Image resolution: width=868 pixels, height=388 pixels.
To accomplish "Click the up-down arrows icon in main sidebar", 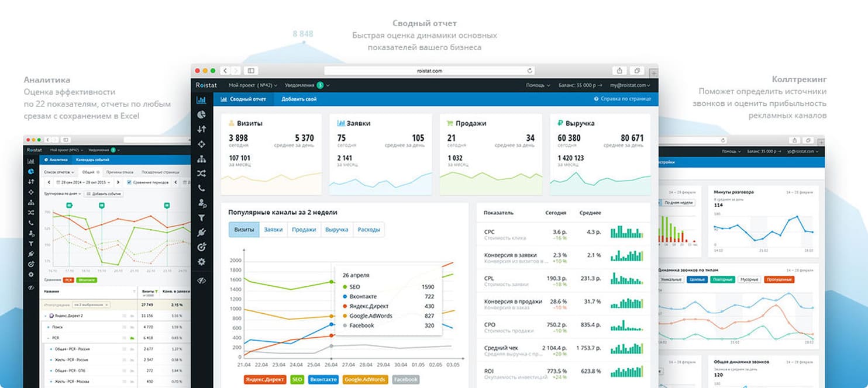I will (201, 129).
